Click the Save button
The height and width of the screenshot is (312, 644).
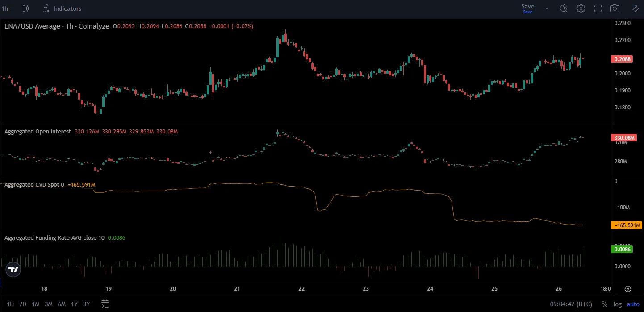(x=527, y=8)
